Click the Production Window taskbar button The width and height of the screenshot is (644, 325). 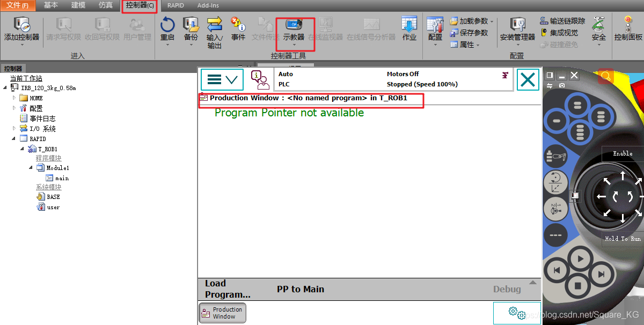coord(222,313)
